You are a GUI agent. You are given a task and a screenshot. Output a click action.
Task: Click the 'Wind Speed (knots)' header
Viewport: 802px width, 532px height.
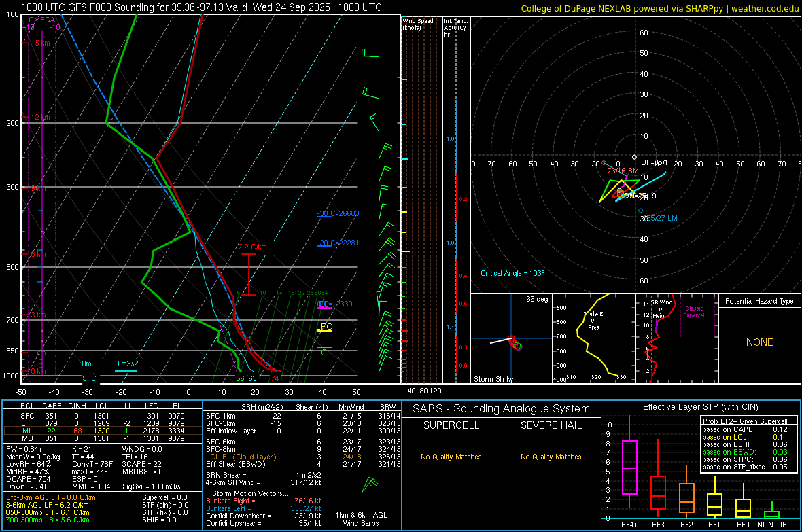click(x=418, y=24)
